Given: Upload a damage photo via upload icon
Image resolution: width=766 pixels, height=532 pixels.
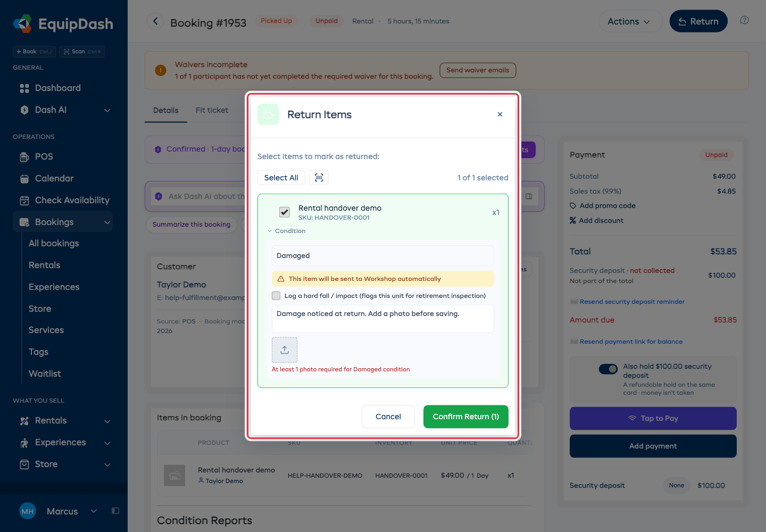Looking at the screenshot, I should pos(285,350).
